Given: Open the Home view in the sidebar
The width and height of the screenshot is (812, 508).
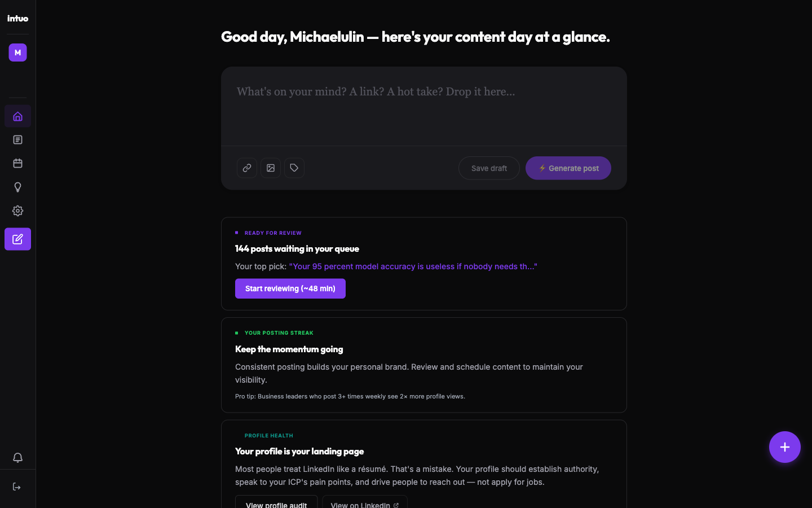Looking at the screenshot, I should tap(17, 116).
